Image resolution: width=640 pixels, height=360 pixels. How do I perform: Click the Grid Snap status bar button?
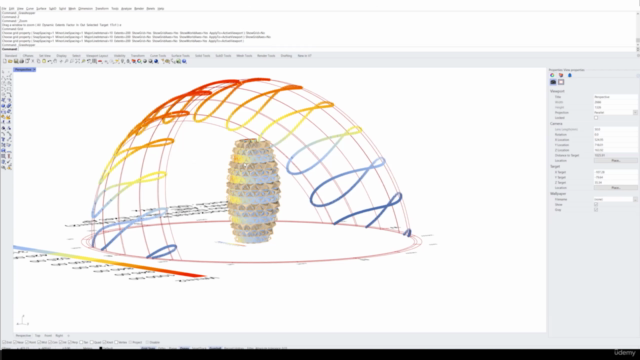(x=148, y=349)
